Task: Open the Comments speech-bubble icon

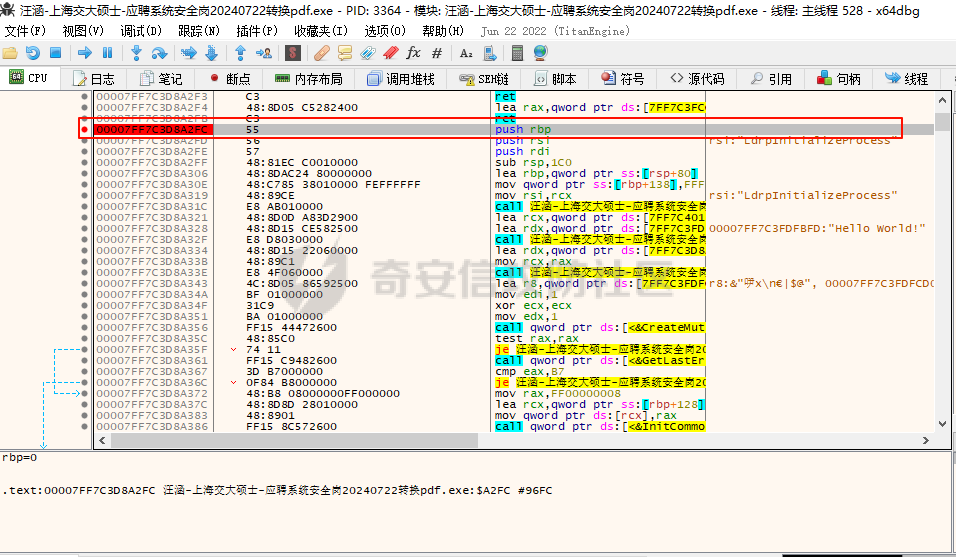Action: point(345,53)
